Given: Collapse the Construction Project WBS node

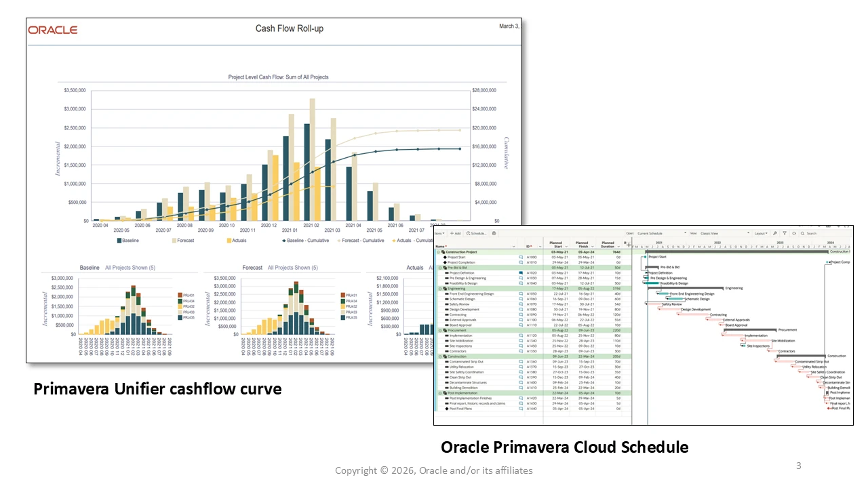Looking at the screenshot, I should tap(438, 252).
